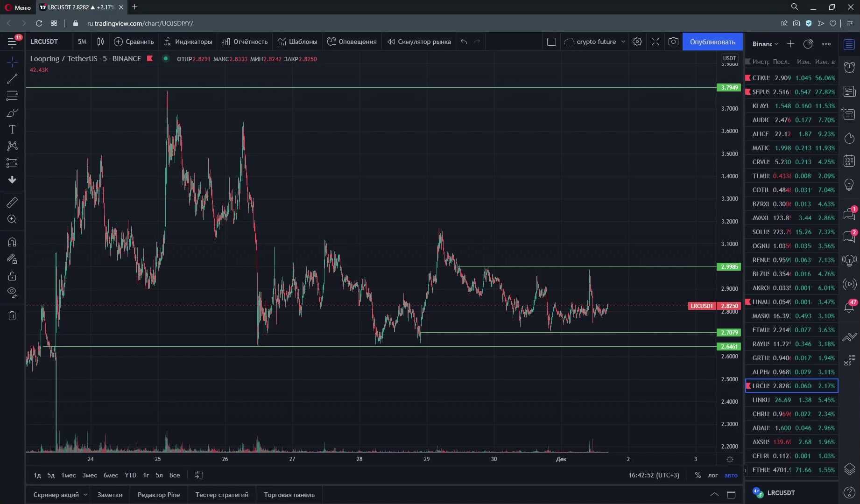Image resolution: width=860 pixels, height=504 pixels.
Task: Open the price scale USDT currency selector
Action: pyautogui.click(x=729, y=58)
